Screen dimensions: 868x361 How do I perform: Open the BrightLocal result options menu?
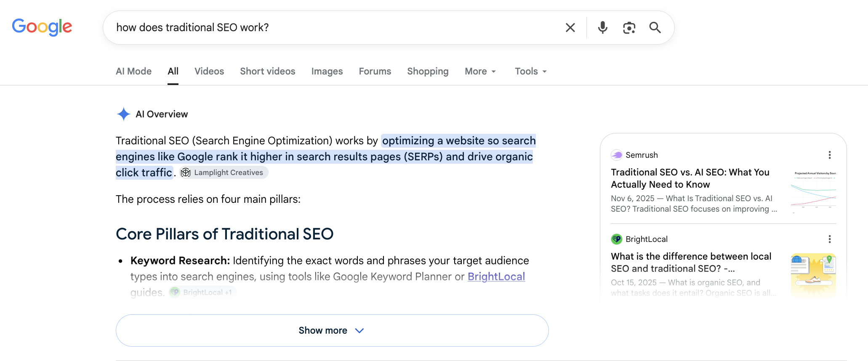(830, 239)
